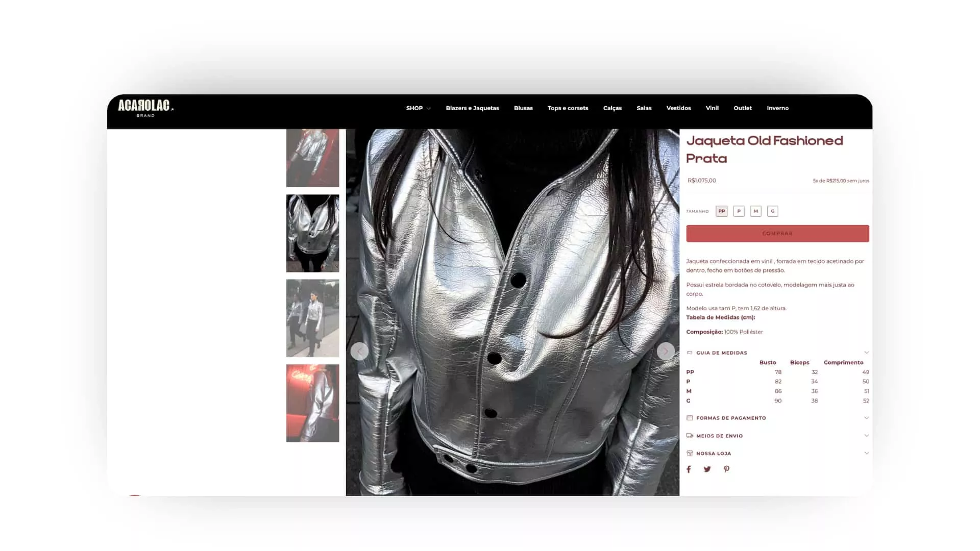980x551 pixels.
Task: Click the ruler icon next to Guia de Medidas
Action: click(x=690, y=353)
